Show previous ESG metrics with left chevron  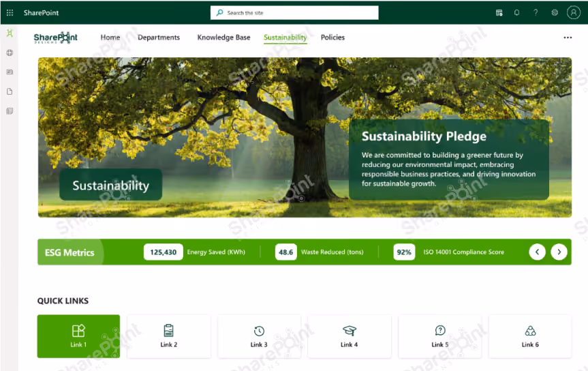[537, 252]
